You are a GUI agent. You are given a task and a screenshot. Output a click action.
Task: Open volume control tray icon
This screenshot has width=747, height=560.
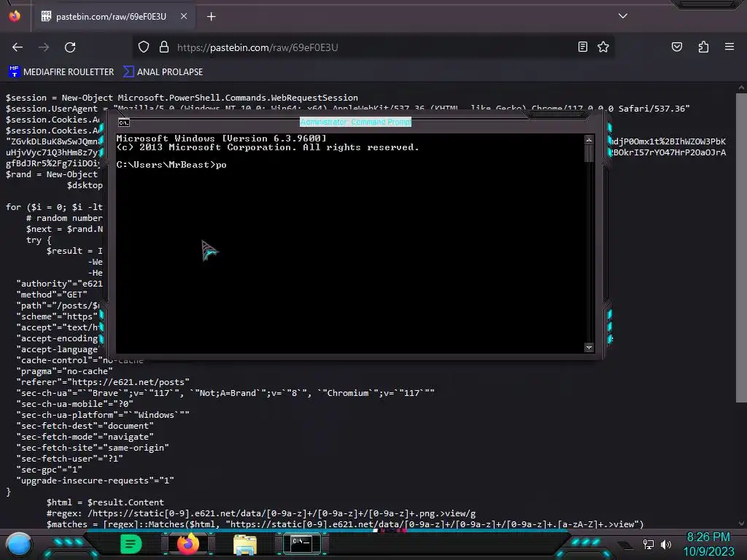tap(665, 544)
